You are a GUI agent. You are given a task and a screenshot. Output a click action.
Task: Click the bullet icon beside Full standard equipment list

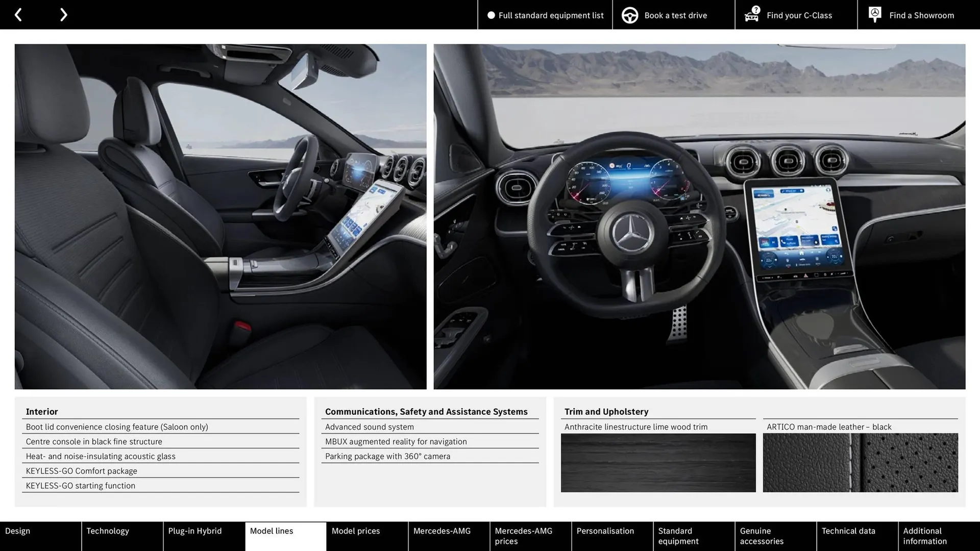click(x=491, y=15)
